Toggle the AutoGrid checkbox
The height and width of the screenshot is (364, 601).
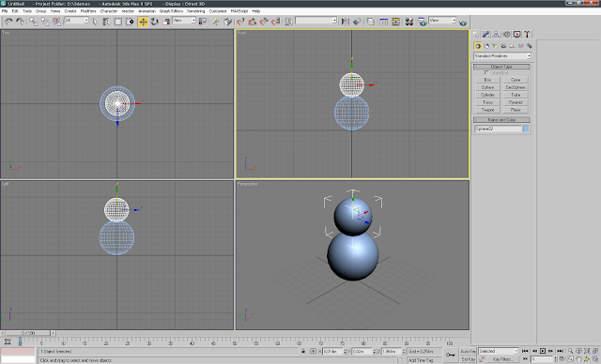[486, 73]
